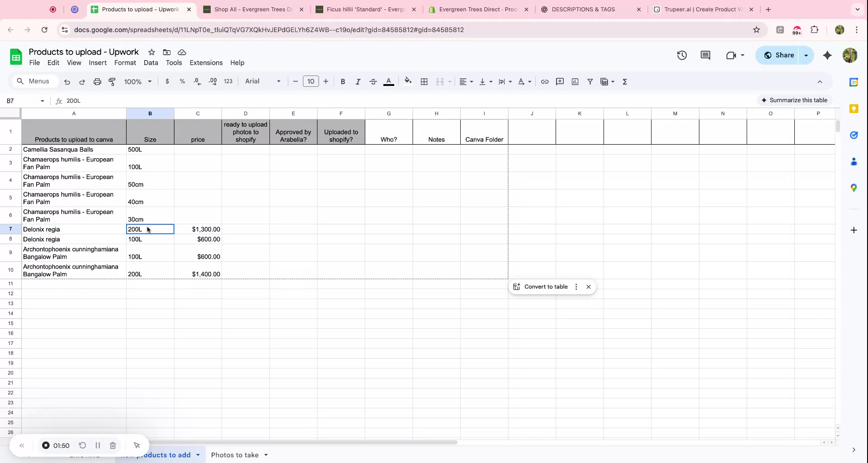
Task: Toggle bold formatting on the selected cell
Action: point(343,81)
